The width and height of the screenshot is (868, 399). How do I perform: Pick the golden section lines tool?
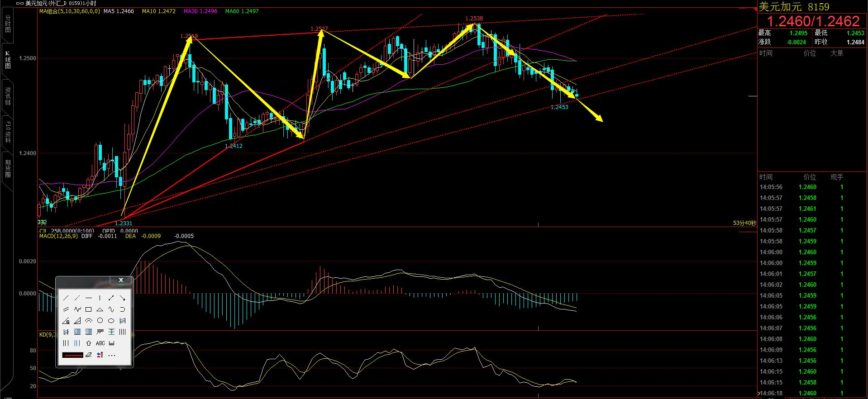pos(77,332)
